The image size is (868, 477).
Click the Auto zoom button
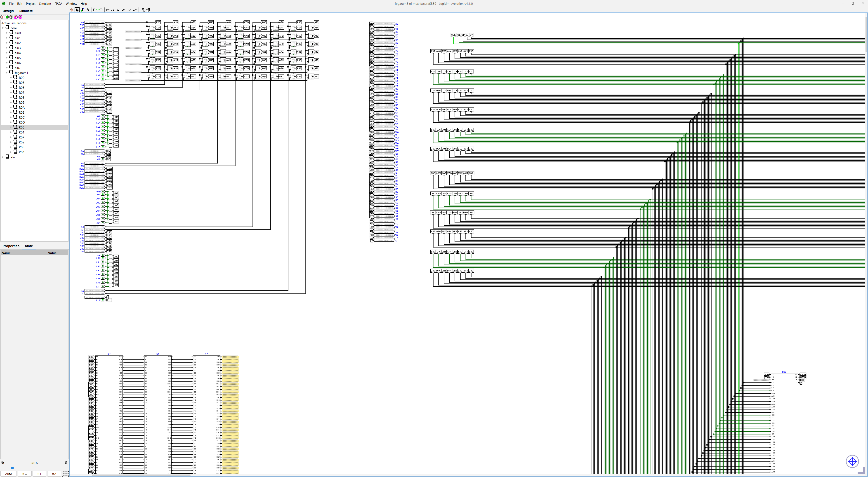(x=9, y=474)
